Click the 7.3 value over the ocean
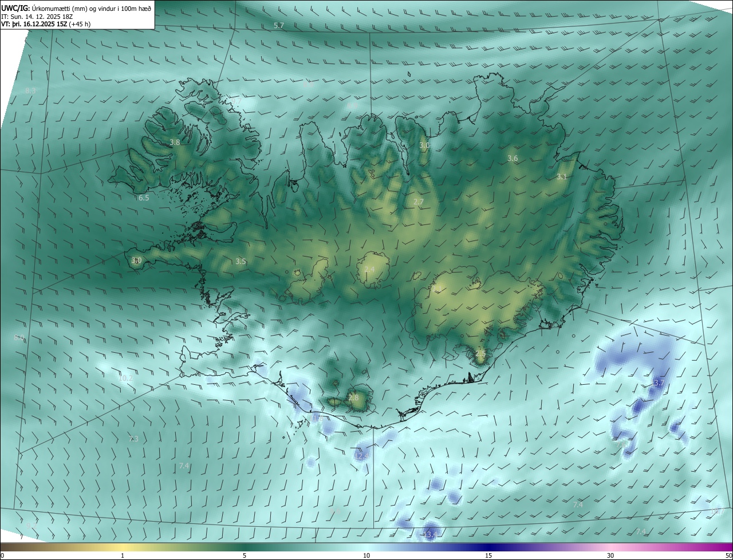This screenshot has width=733, height=560. point(133,439)
